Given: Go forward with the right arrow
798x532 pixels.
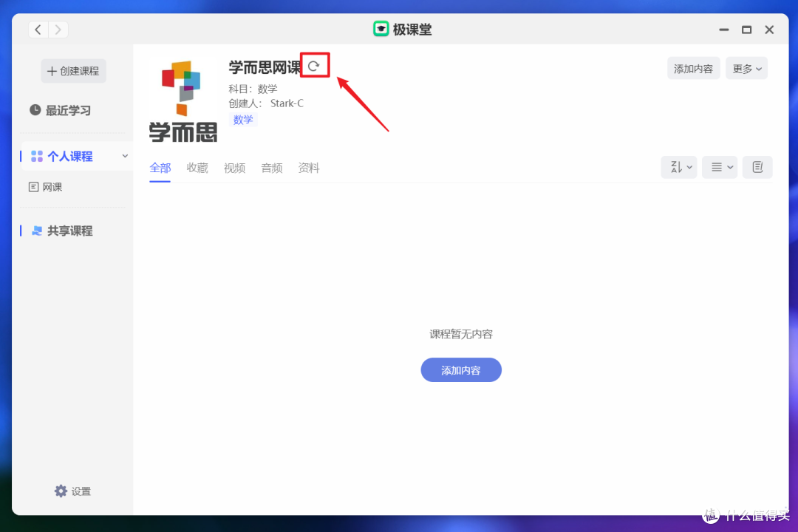Looking at the screenshot, I should point(58,30).
